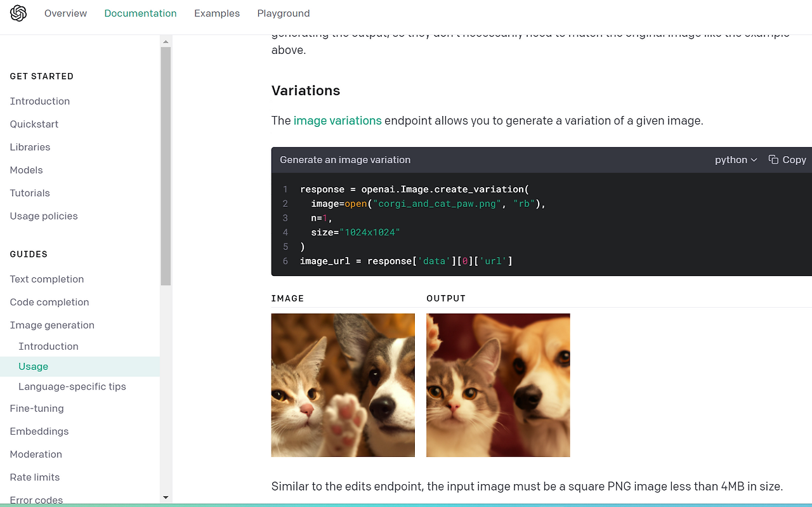Open the Models page
812x507 pixels.
[x=27, y=170]
